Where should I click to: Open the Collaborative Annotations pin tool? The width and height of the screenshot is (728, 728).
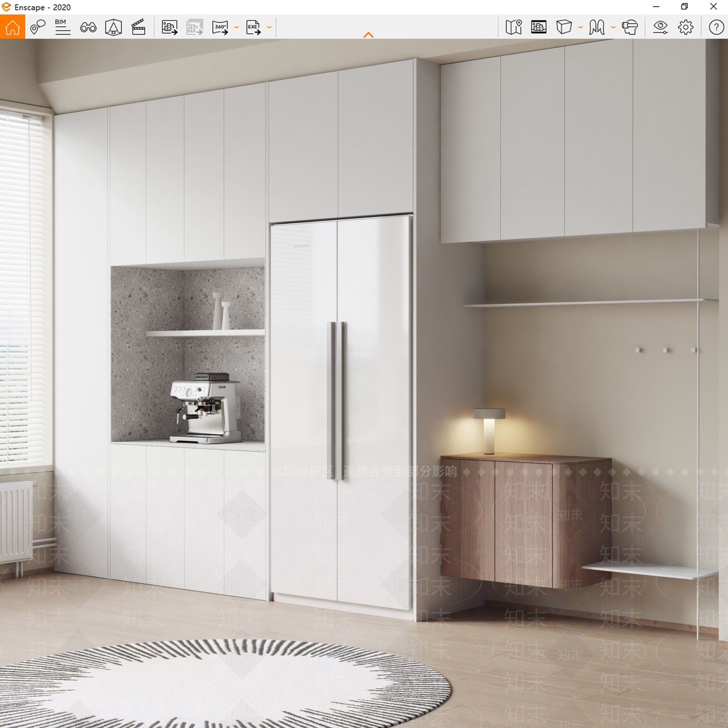pyautogui.click(x=38, y=27)
